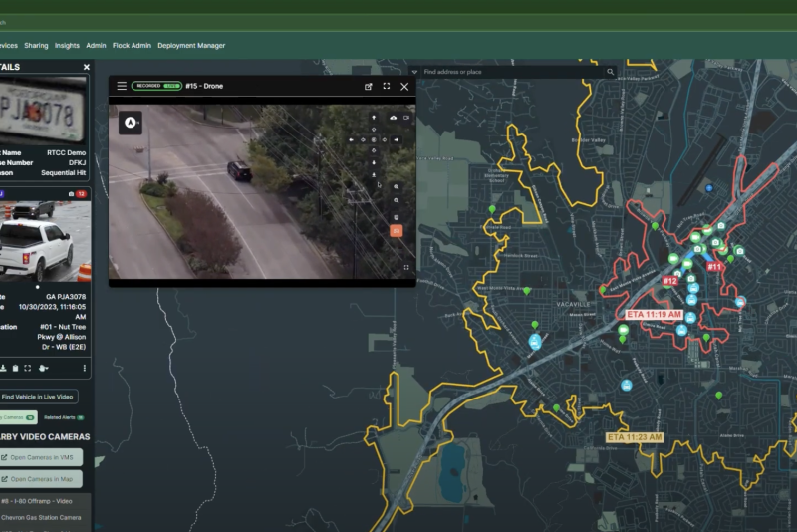The width and height of the screenshot is (797, 532).
Task: Open the Insights menu
Action: pos(67,45)
